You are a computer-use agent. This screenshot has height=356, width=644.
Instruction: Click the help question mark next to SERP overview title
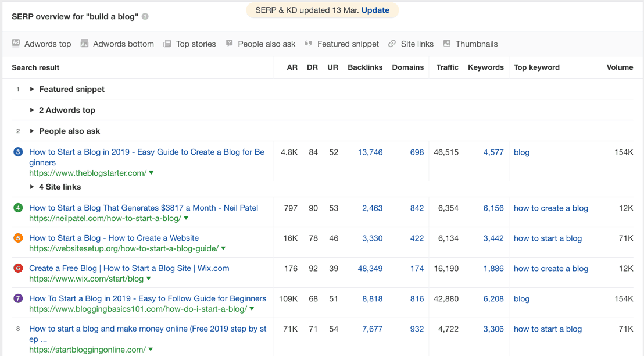(x=145, y=16)
